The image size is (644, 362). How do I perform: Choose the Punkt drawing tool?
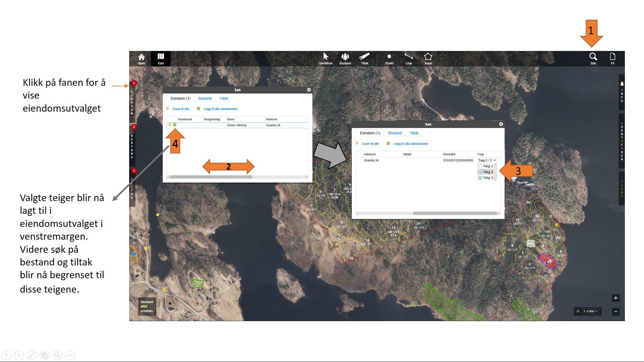click(389, 58)
